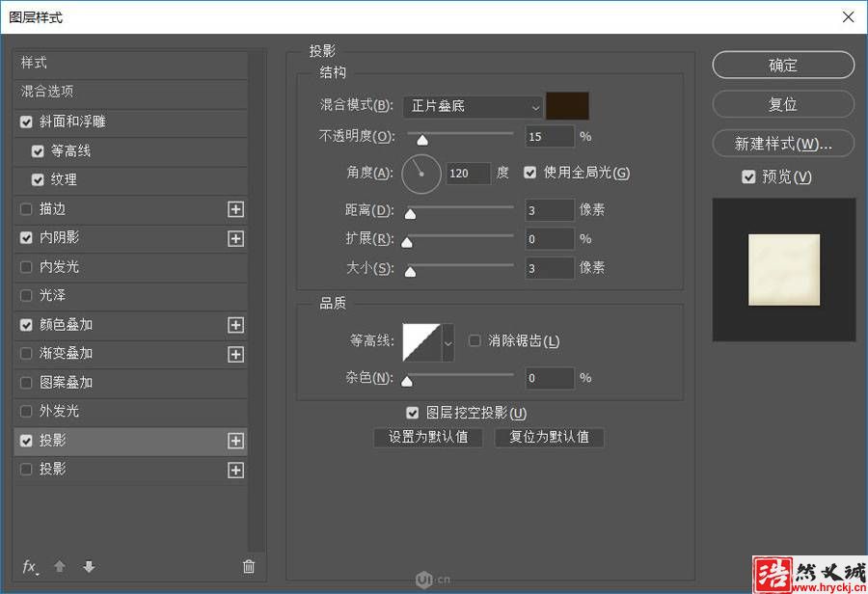
Task: Click the angle dial control
Action: 421,174
